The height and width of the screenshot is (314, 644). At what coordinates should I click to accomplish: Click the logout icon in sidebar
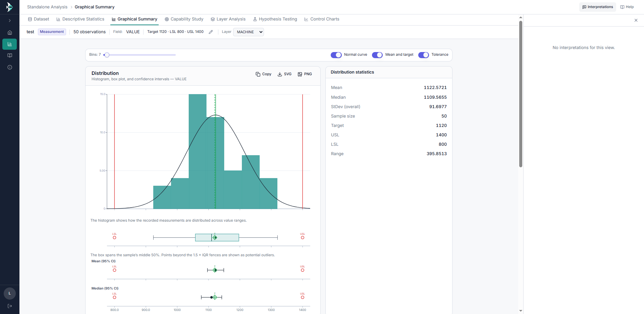tap(10, 306)
